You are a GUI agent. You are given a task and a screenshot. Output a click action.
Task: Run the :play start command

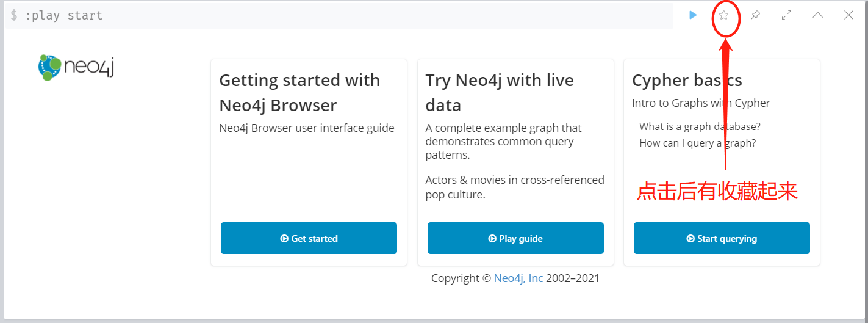(x=693, y=15)
